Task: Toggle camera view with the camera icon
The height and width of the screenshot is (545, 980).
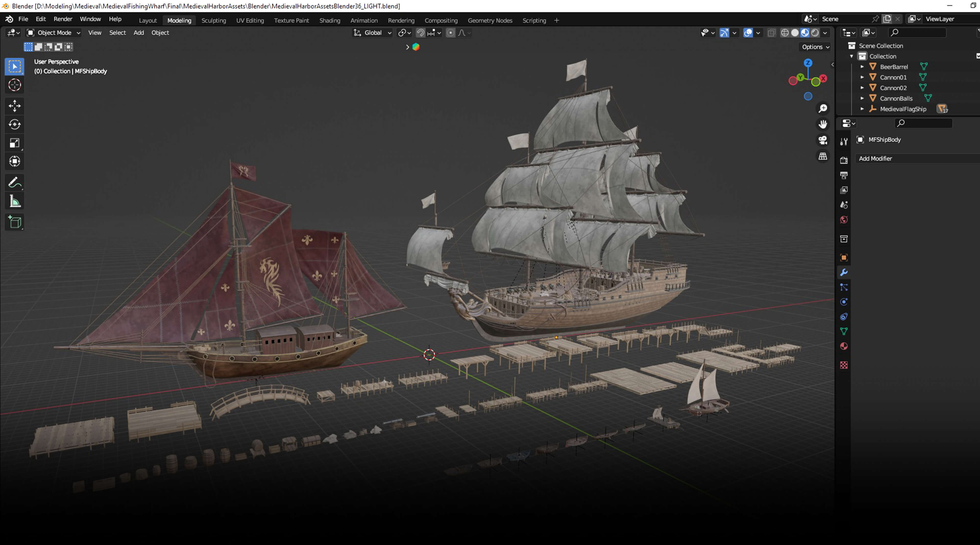Action: (x=823, y=140)
